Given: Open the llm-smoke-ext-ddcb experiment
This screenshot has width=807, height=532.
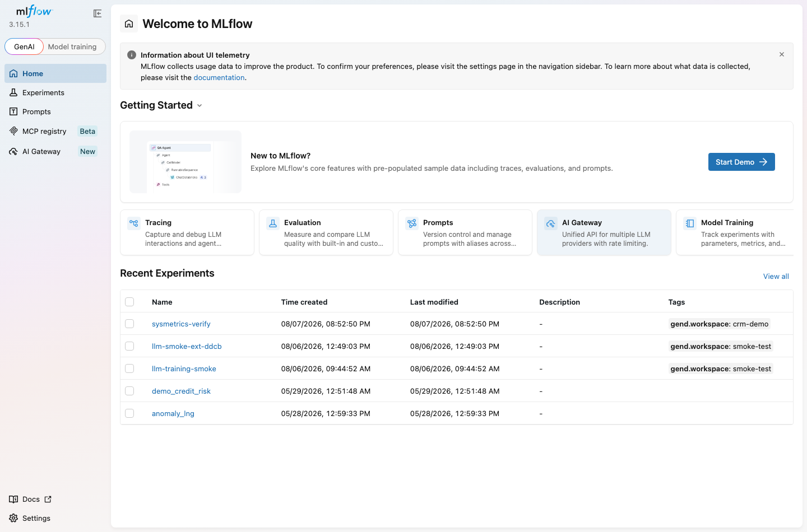Looking at the screenshot, I should coord(187,346).
